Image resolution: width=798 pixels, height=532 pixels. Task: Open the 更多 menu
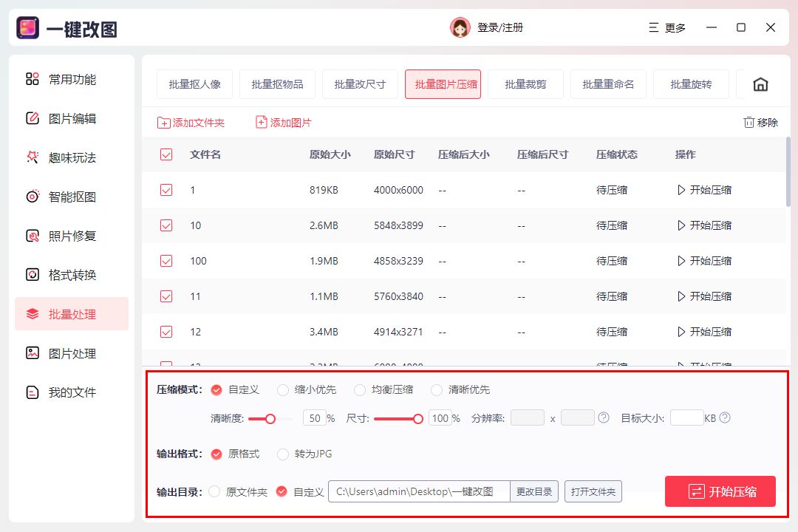(x=667, y=27)
